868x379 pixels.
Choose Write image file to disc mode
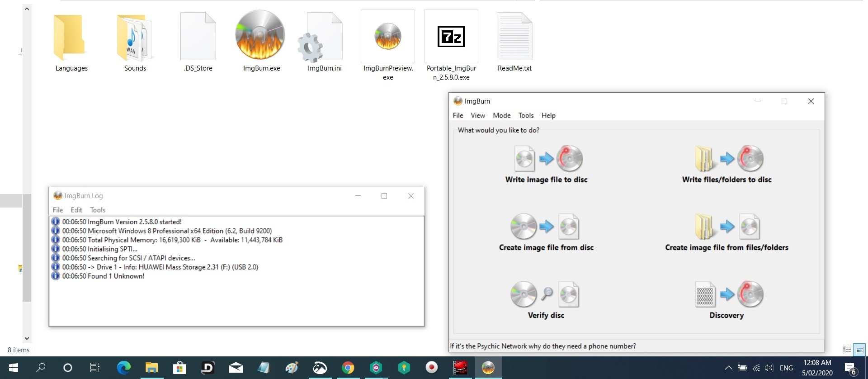point(546,164)
